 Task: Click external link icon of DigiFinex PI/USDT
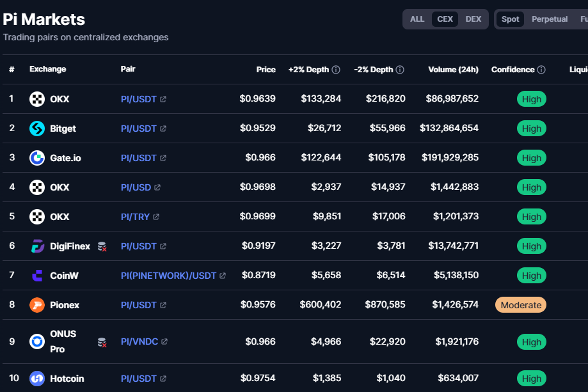tap(163, 246)
